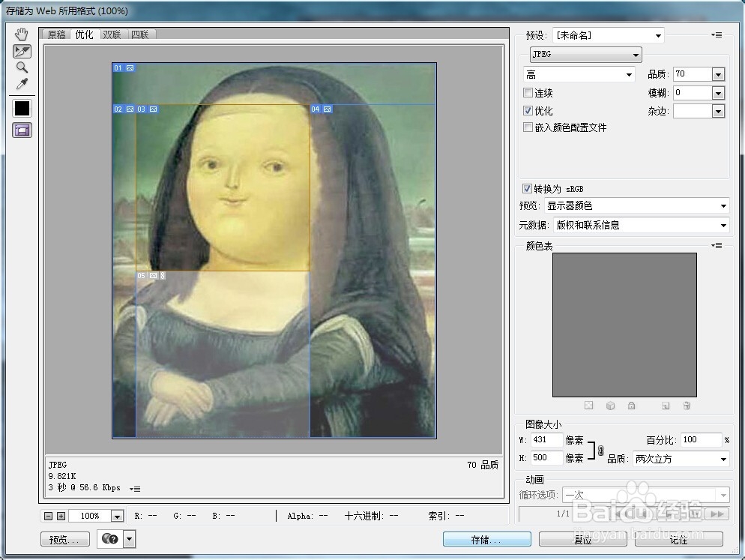Switch to the 四联 tab
Image resolution: width=745 pixels, height=560 pixels.
139,34
